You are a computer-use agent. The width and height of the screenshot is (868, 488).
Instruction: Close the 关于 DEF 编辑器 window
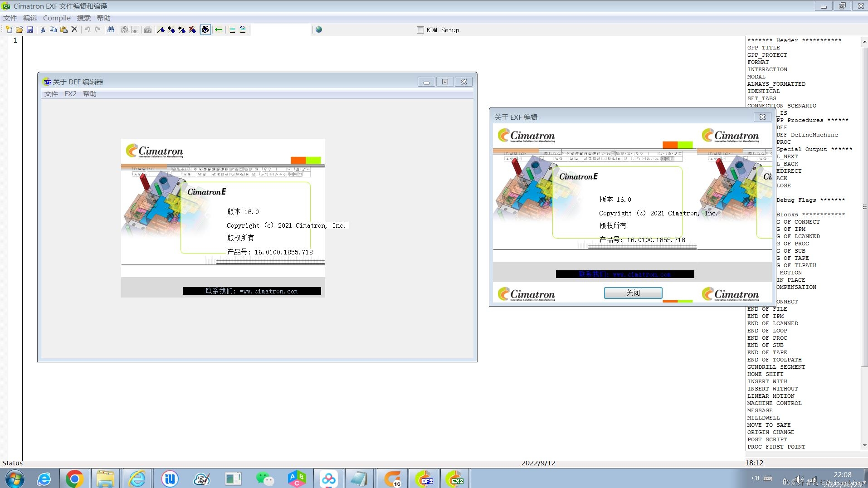click(463, 82)
